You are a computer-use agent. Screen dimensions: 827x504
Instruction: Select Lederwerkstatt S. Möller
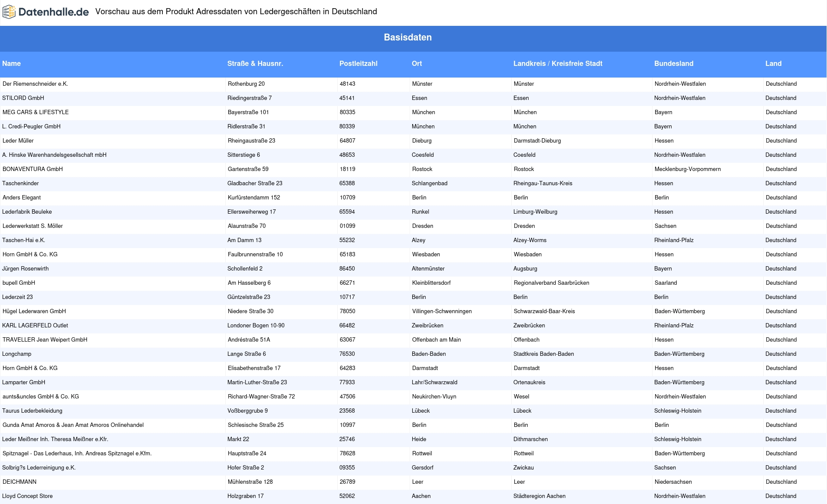point(33,226)
